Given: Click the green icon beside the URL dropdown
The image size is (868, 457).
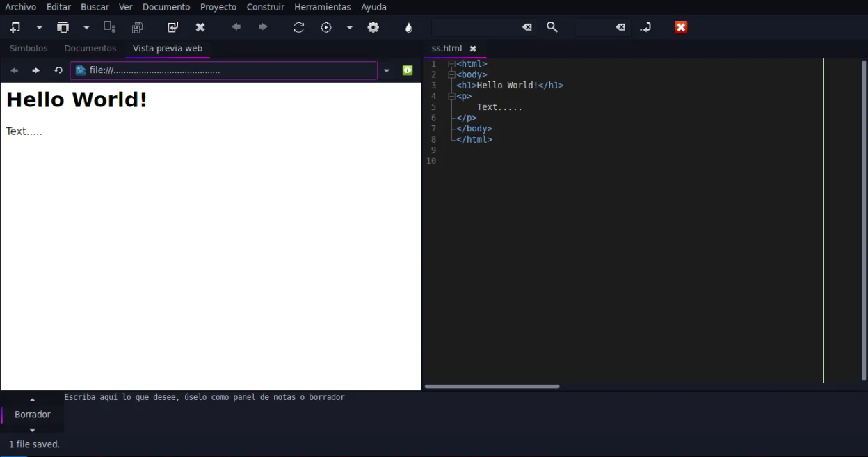Looking at the screenshot, I should click(x=408, y=70).
